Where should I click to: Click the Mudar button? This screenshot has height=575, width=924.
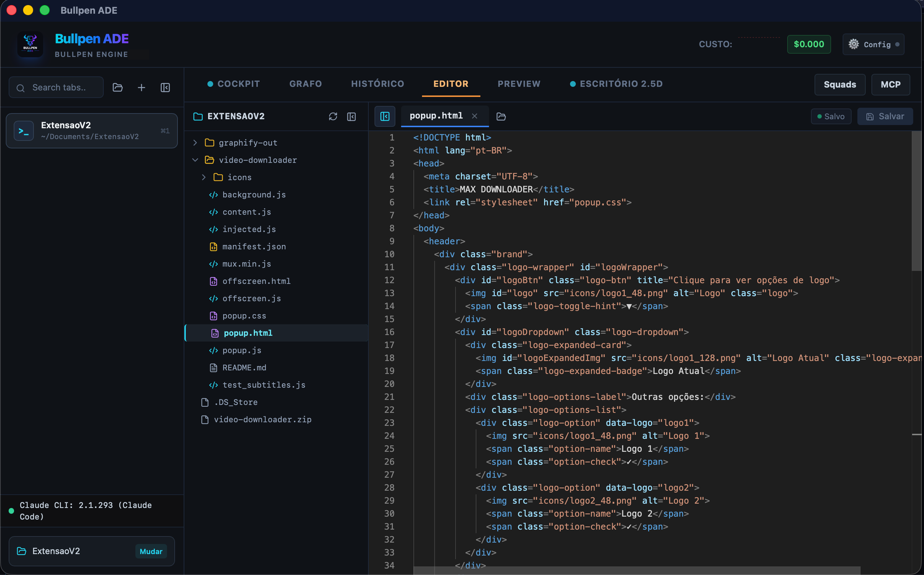[151, 551]
